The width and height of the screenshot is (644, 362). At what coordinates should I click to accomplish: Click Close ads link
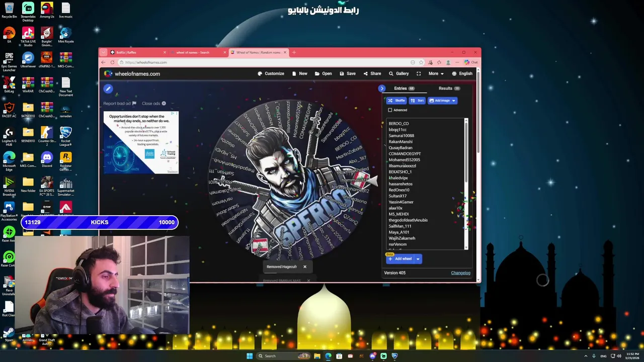tap(153, 104)
